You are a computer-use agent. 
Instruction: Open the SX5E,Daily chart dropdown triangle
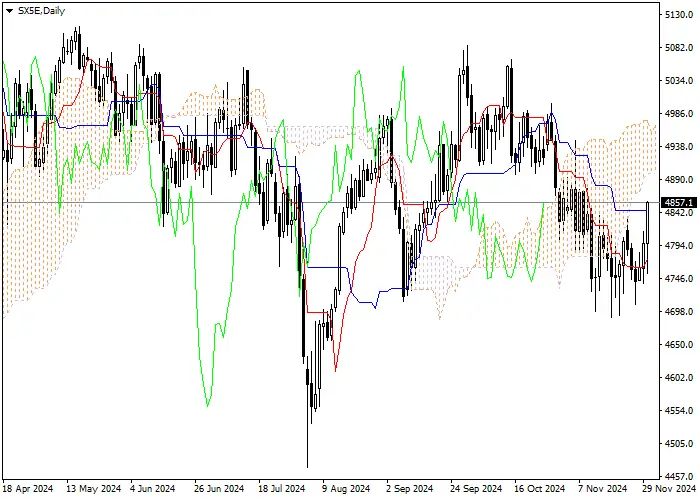tap(9, 11)
